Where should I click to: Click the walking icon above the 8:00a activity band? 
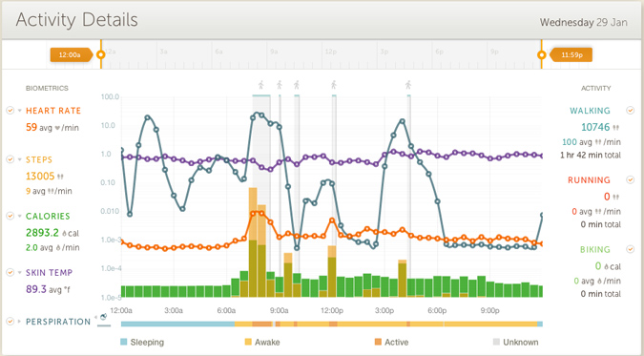pyautogui.click(x=260, y=85)
